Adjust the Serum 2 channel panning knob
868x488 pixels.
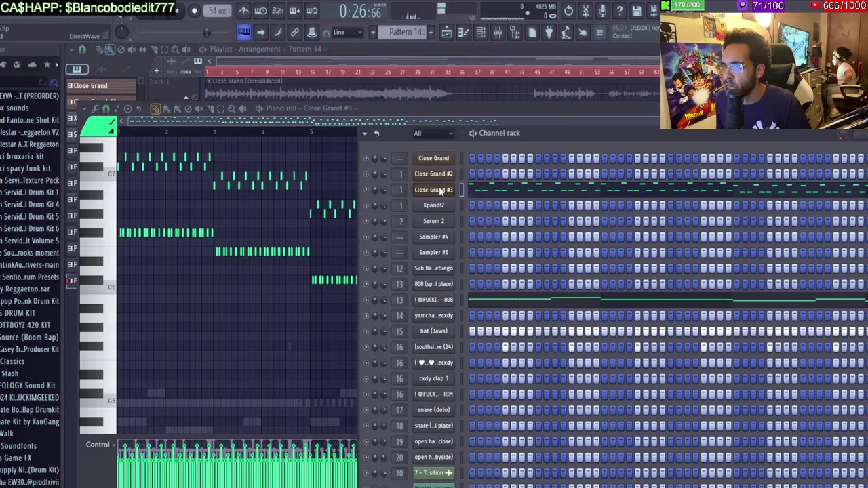375,222
